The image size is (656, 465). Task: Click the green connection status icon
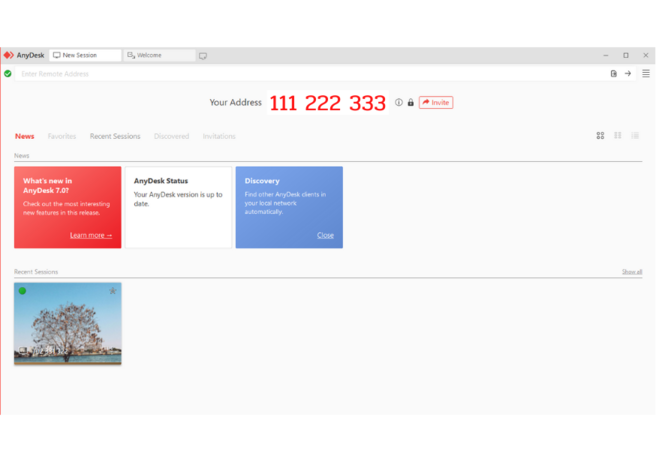pyautogui.click(x=8, y=74)
